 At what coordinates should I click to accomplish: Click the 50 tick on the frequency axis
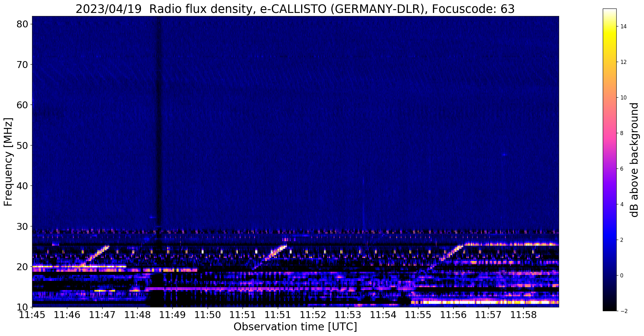(x=22, y=145)
